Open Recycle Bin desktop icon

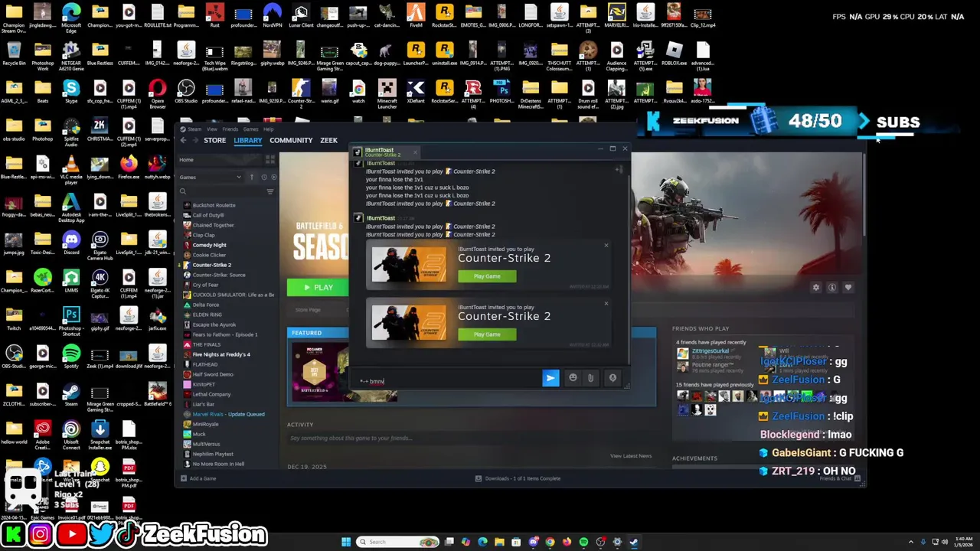[14, 54]
